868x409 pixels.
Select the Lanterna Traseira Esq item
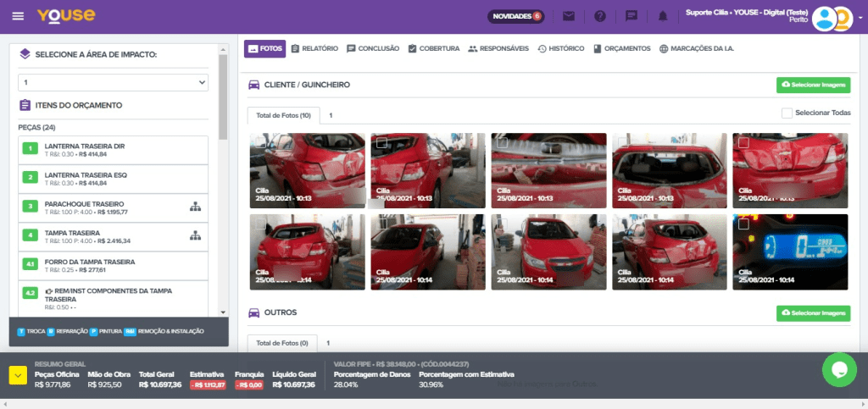coord(113,179)
